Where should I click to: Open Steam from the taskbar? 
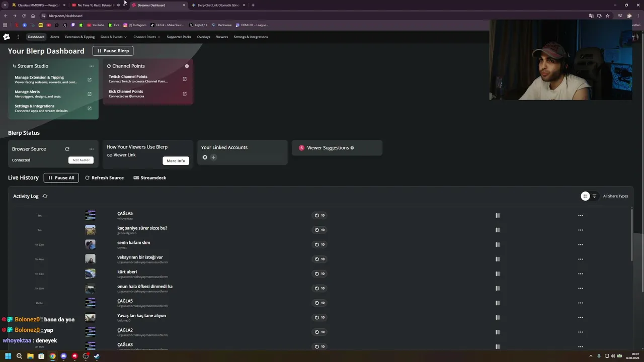(97, 356)
